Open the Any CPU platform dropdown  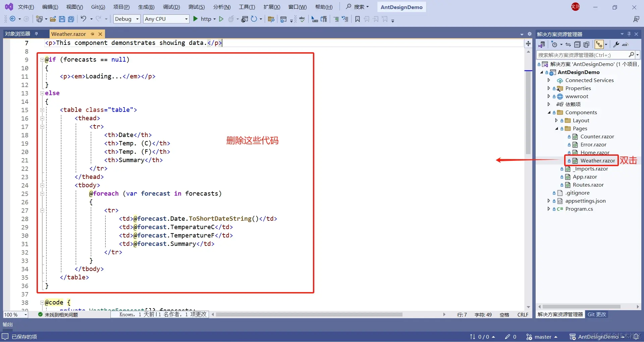pyautogui.click(x=166, y=19)
